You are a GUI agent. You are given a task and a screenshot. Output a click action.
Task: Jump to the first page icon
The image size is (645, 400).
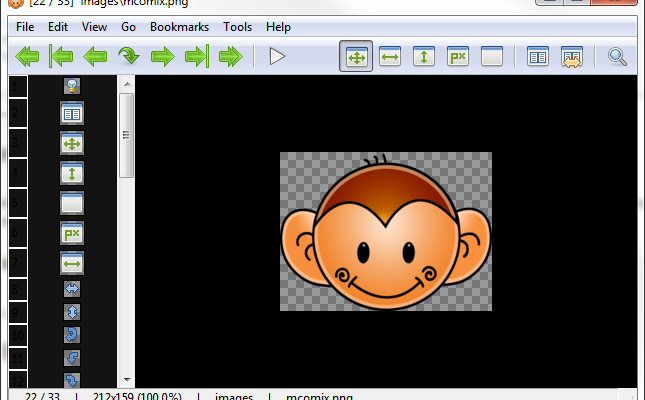pyautogui.click(x=61, y=56)
